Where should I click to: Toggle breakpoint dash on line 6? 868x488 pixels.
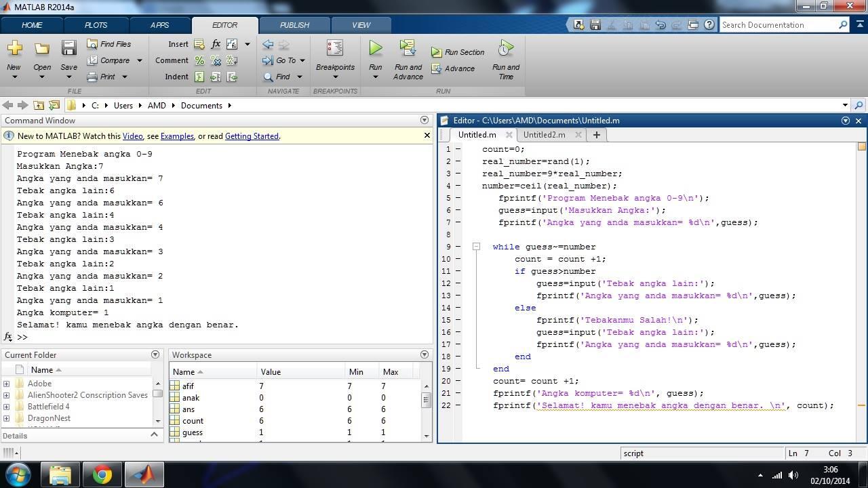pos(458,210)
